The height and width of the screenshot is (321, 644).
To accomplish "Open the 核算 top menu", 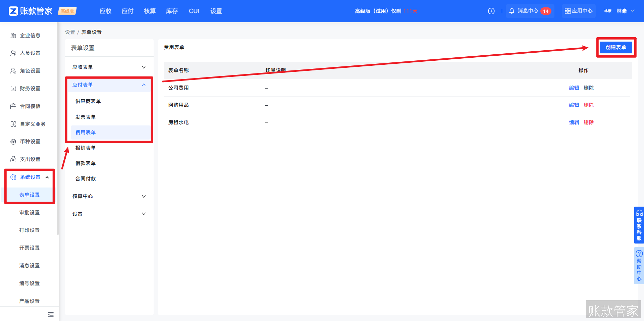I will coord(150,11).
